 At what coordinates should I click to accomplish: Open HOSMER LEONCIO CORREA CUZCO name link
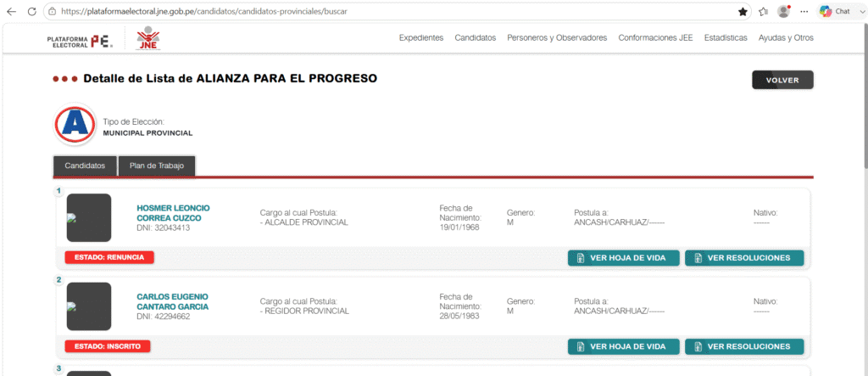(173, 213)
